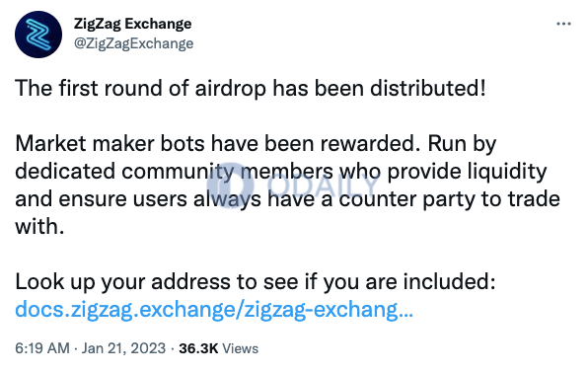Click the 36.3K view count number
588x372 pixels.
(198, 348)
